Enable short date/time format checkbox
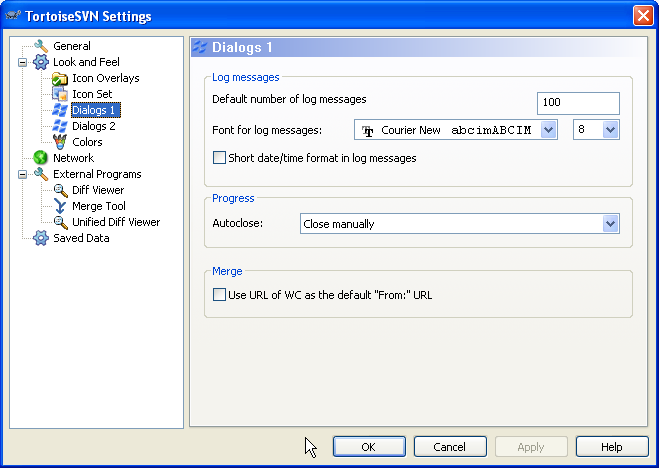The width and height of the screenshot is (659, 468). [x=220, y=158]
